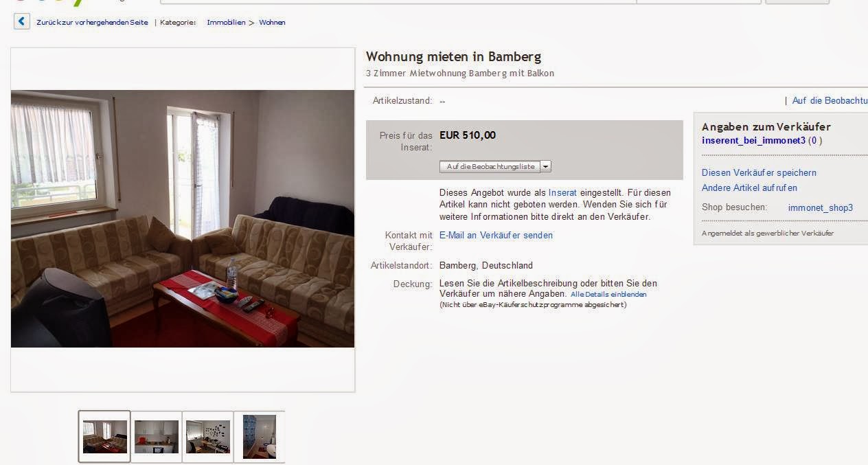Follow 'Zurück zur vorhergehenden Seite' link
The width and height of the screenshot is (868, 465).
pyautogui.click(x=92, y=23)
